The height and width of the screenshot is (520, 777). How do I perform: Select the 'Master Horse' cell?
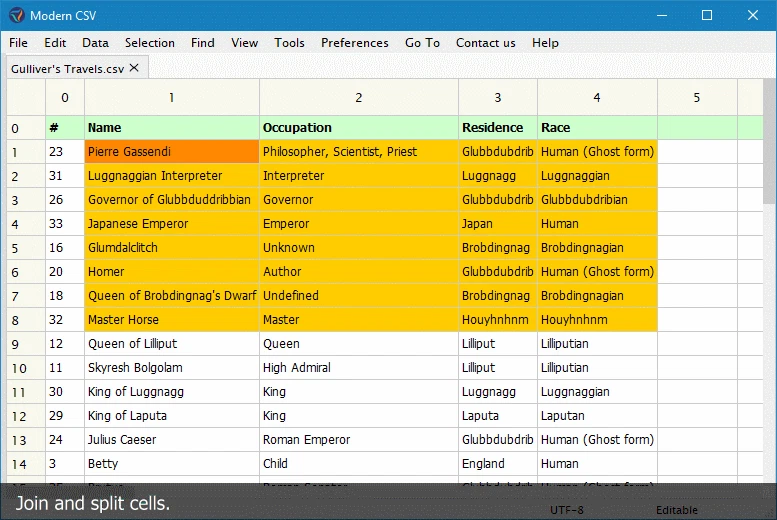pyautogui.click(x=172, y=320)
